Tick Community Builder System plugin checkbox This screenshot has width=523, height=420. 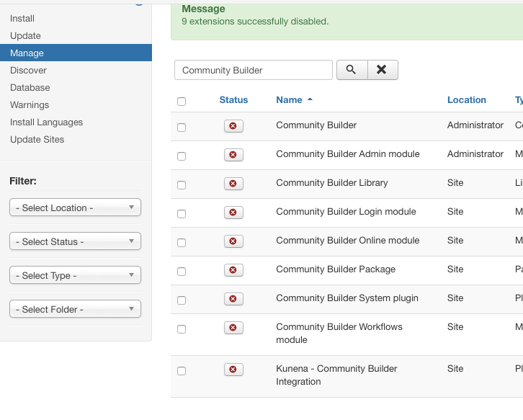[x=182, y=300]
